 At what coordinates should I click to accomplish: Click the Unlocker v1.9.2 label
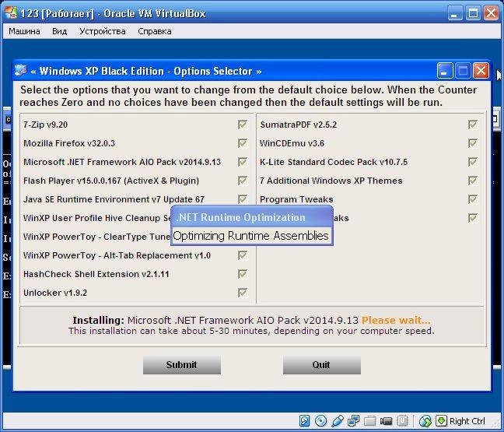point(55,293)
